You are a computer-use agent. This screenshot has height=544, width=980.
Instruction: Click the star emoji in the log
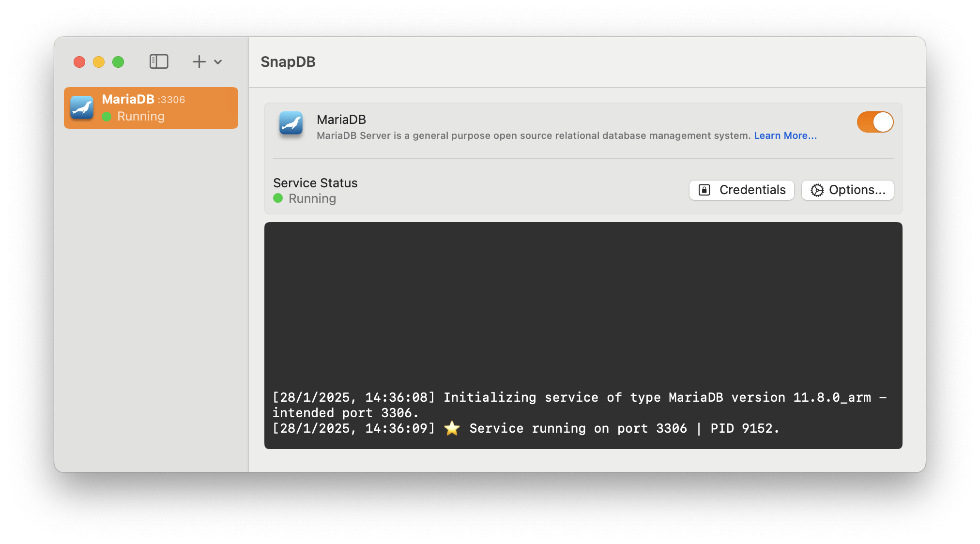tap(452, 428)
